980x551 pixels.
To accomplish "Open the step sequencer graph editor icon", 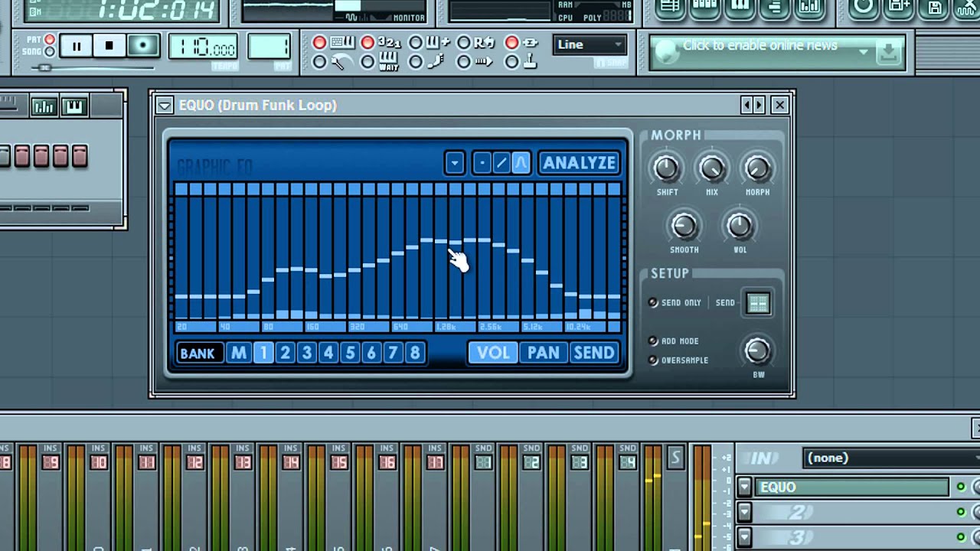I will coord(44,106).
